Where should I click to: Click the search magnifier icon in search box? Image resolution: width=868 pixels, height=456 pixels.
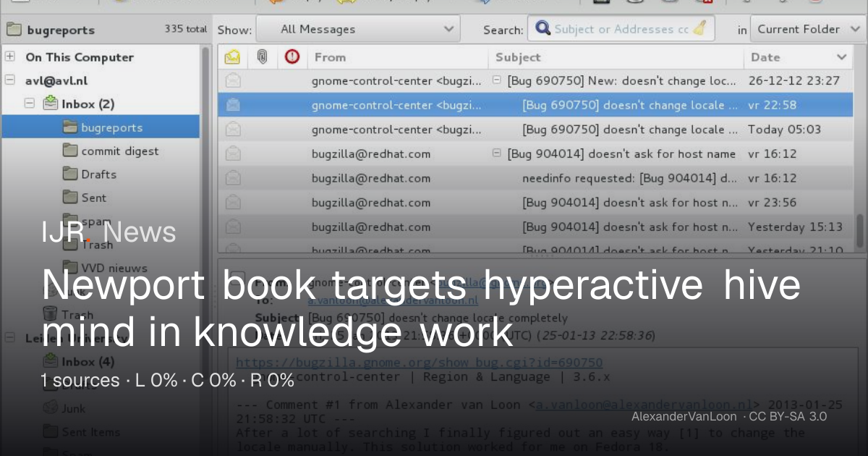[542, 29]
